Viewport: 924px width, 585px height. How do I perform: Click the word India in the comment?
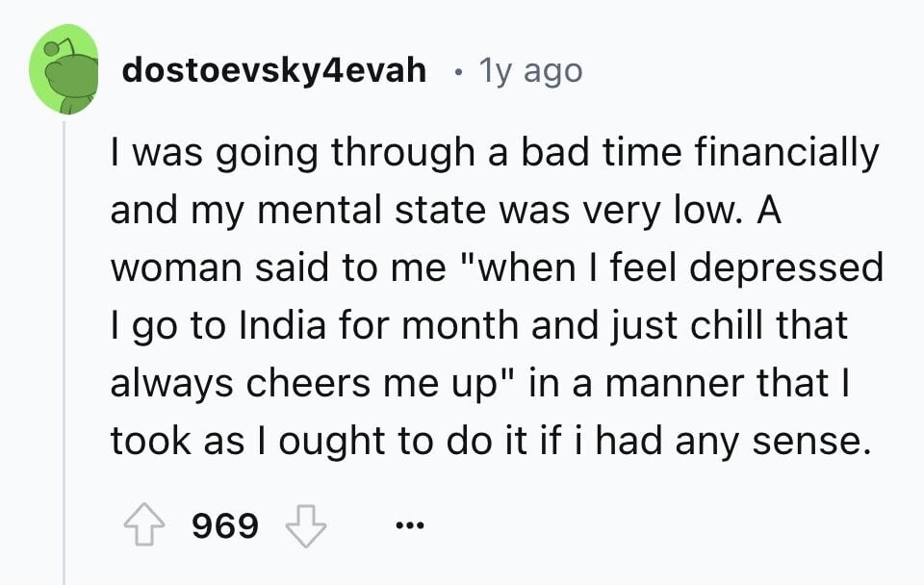pos(282,324)
